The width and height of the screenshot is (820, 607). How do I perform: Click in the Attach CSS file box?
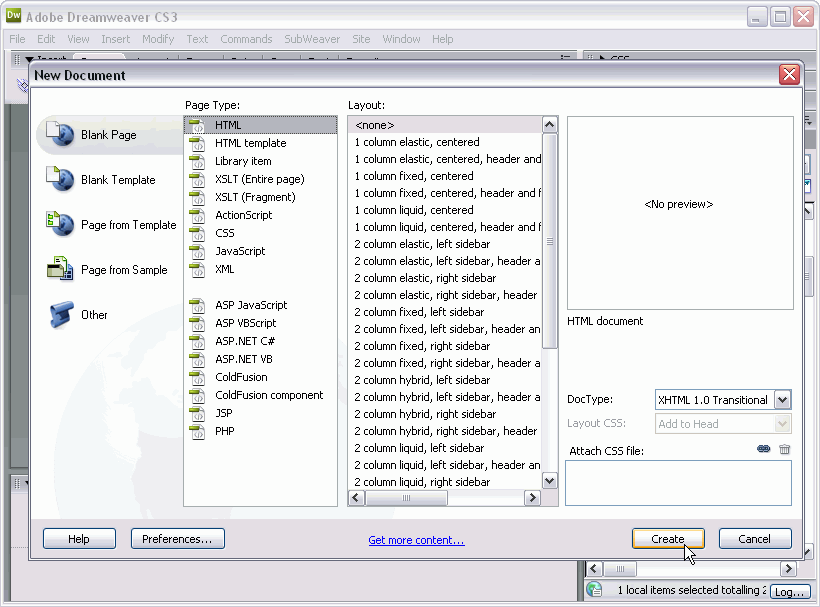coord(678,483)
